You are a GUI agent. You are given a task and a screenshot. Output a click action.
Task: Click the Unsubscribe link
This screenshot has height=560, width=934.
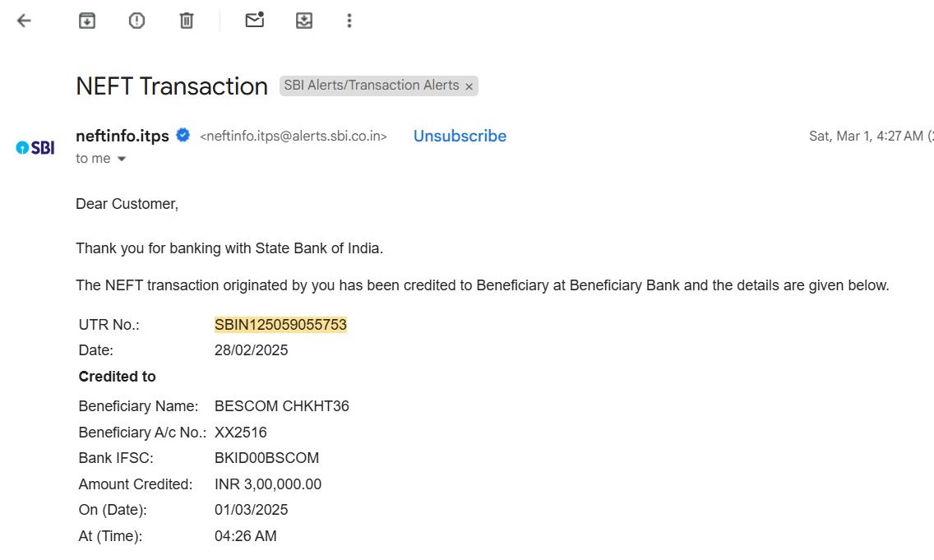click(460, 136)
